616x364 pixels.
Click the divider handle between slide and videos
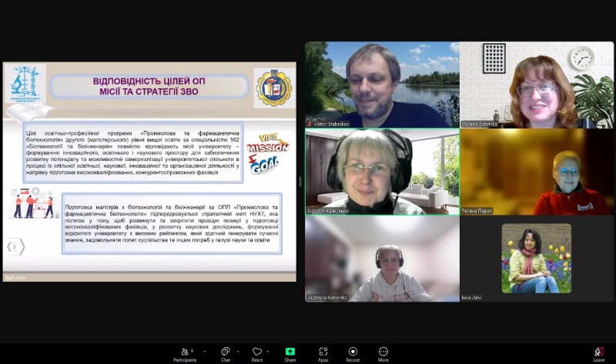pyautogui.click(x=300, y=182)
